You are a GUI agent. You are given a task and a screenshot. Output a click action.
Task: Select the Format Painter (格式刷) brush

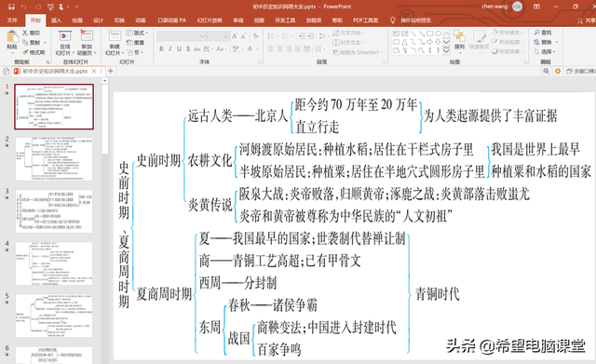pos(25,52)
